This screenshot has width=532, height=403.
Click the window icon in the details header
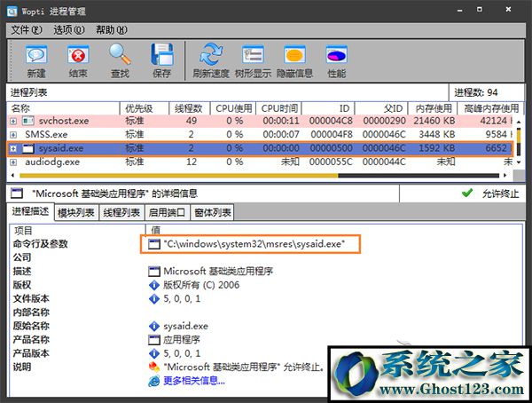pos(17,194)
